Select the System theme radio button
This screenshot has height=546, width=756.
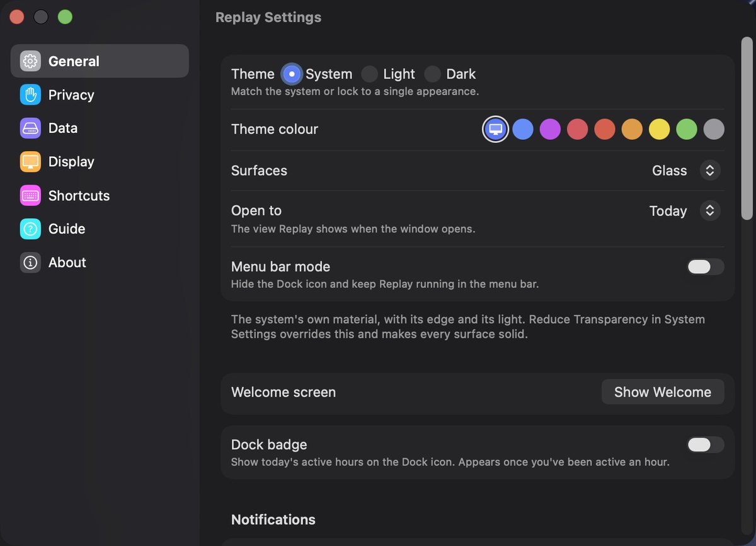pos(292,74)
